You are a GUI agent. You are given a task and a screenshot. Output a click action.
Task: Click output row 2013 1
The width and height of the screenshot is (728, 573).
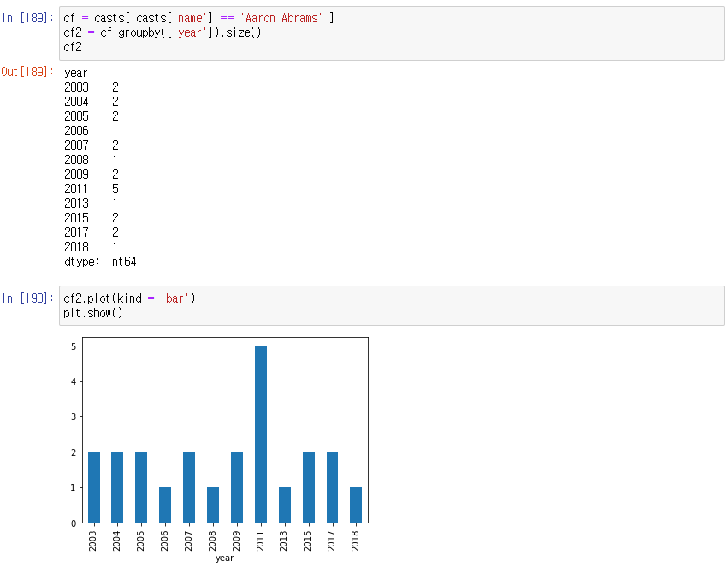(x=92, y=204)
